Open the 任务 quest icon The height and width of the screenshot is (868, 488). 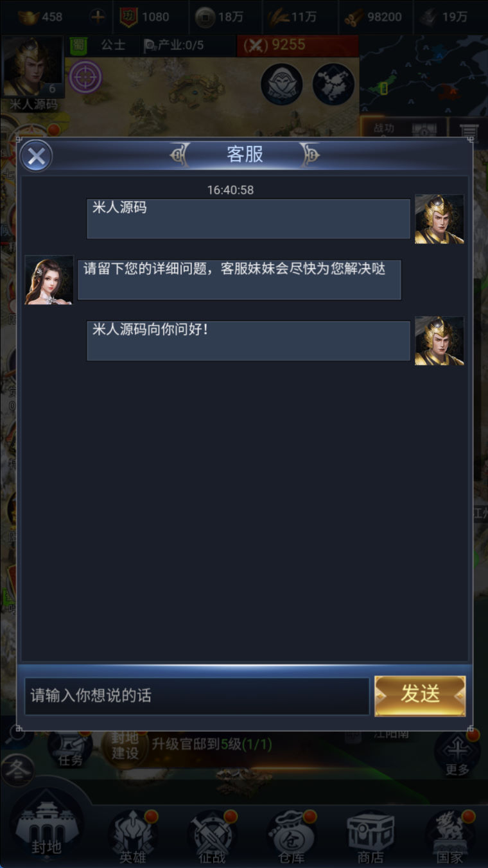(x=70, y=748)
